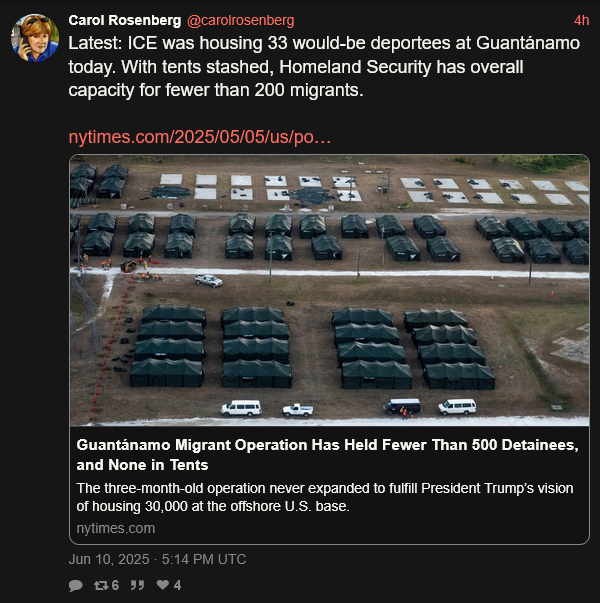Screen dimensions: 600x603
Task: Like the post with the heart icon
Action: [163, 585]
